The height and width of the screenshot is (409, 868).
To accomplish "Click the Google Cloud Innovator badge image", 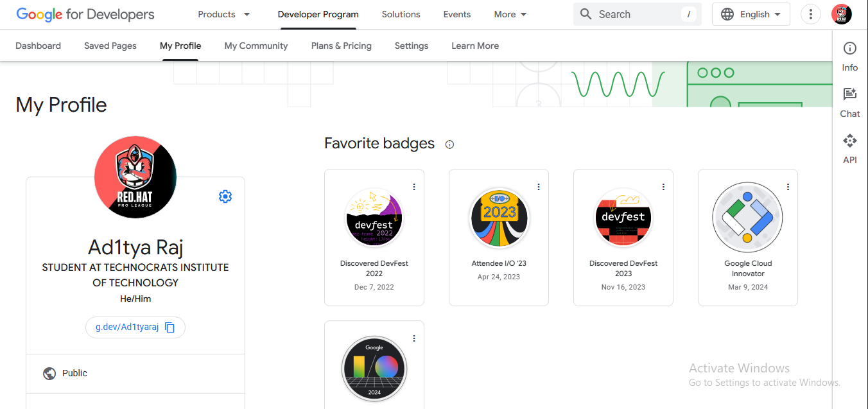I will tap(748, 217).
